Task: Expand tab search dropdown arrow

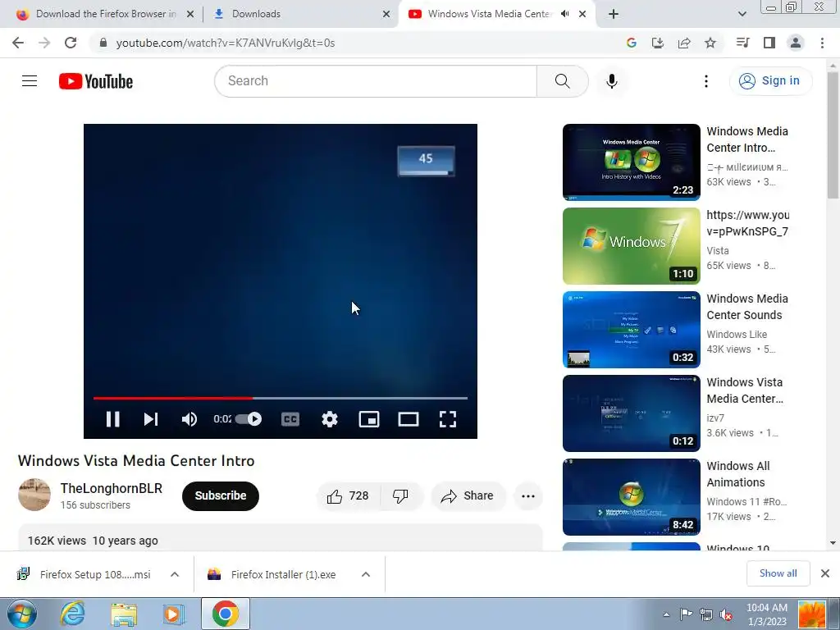Action: (x=742, y=14)
